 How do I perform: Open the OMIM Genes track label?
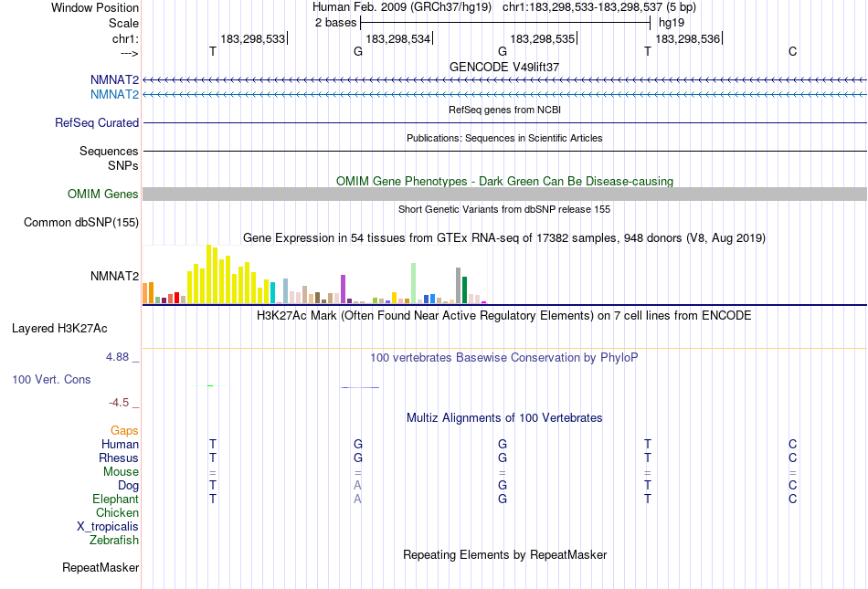pos(103,195)
